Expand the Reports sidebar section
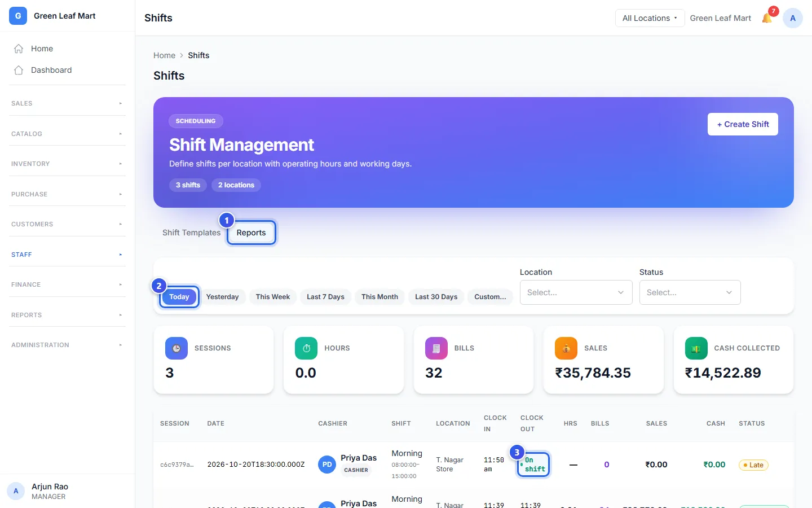 click(68, 315)
